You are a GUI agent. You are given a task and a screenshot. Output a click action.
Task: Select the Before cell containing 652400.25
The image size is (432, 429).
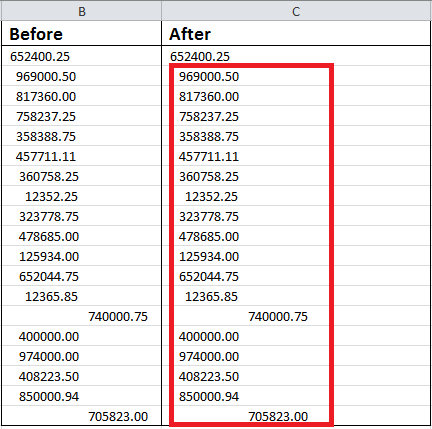click(82, 56)
